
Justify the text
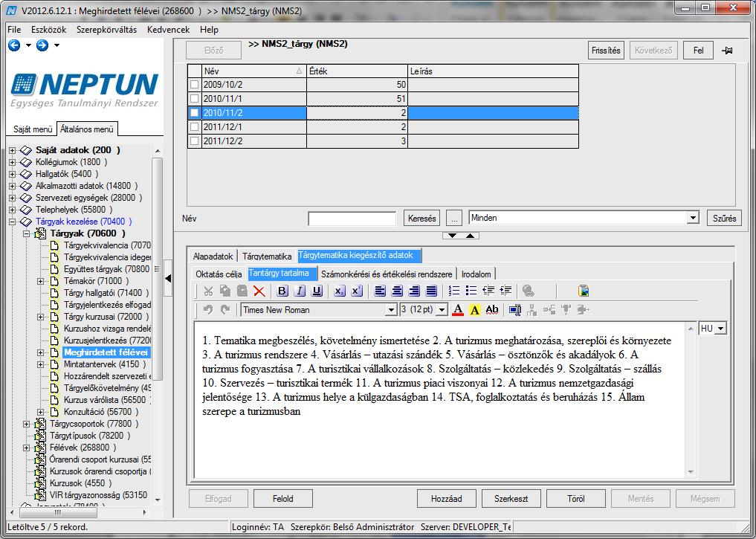(431, 291)
